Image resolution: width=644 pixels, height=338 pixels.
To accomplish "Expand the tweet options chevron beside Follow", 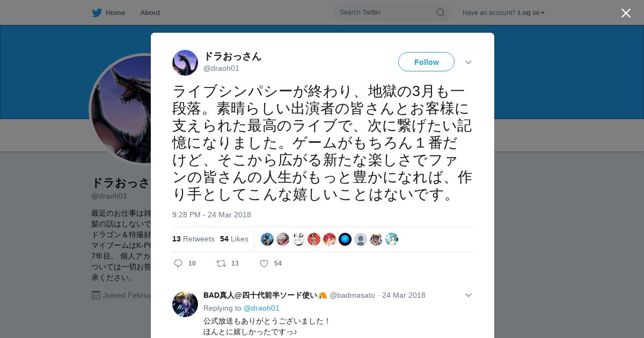I will (x=468, y=62).
